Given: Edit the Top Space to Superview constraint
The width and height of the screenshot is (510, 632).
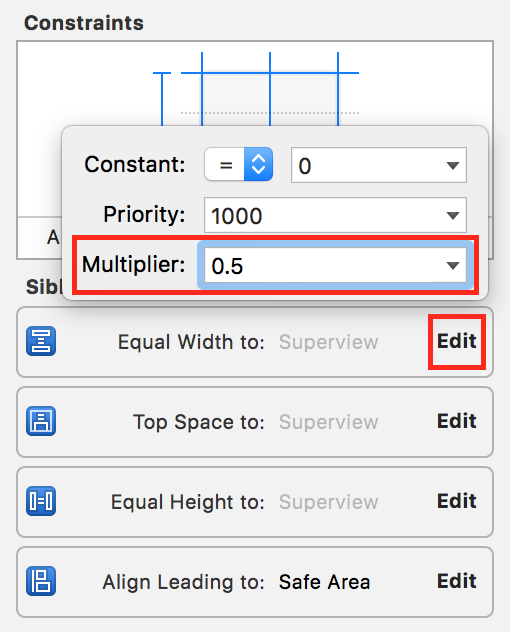Looking at the screenshot, I should click(457, 421).
